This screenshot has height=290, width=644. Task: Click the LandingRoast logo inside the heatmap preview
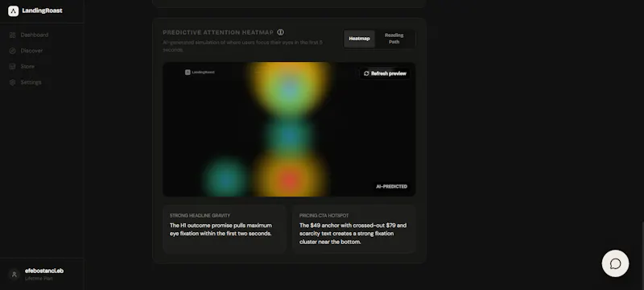[x=200, y=72]
